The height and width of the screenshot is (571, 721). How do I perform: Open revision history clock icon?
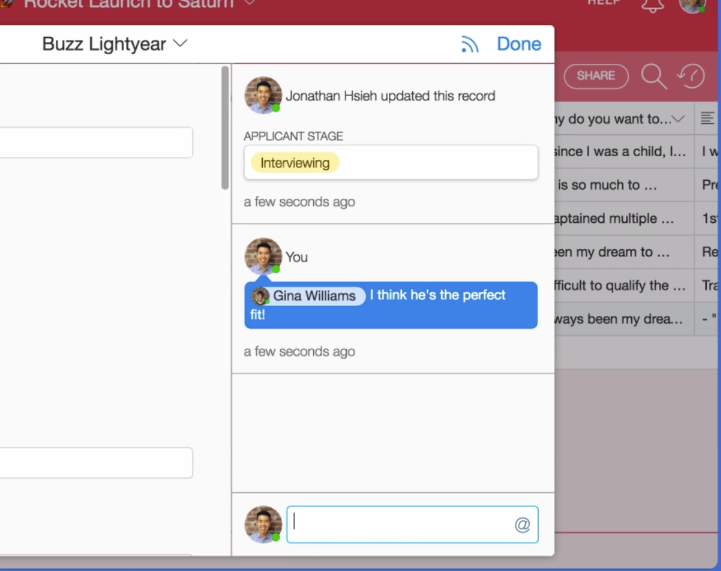691,76
